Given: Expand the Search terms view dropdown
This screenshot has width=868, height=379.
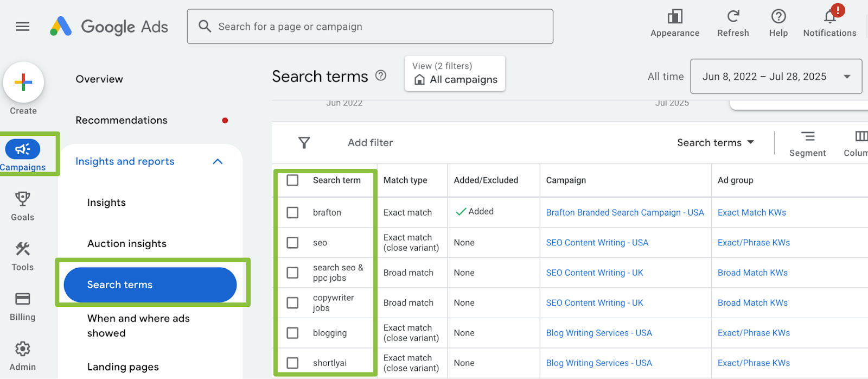Looking at the screenshot, I should 716,143.
